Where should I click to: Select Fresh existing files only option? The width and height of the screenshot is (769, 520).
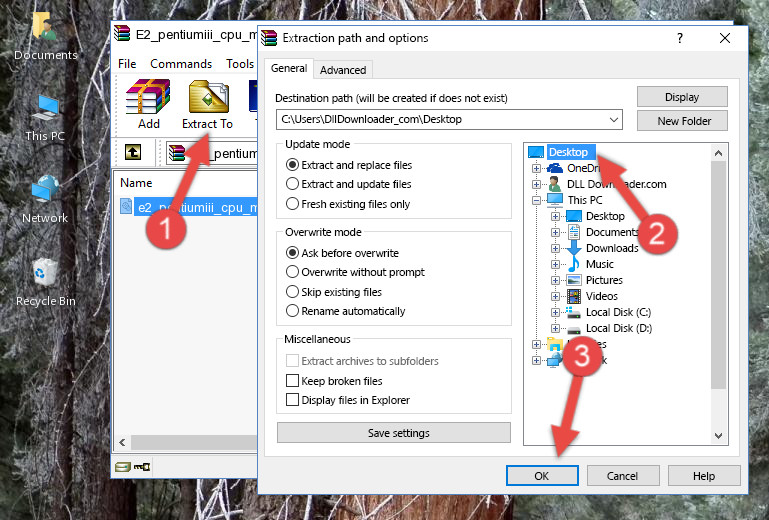pos(292,204)
